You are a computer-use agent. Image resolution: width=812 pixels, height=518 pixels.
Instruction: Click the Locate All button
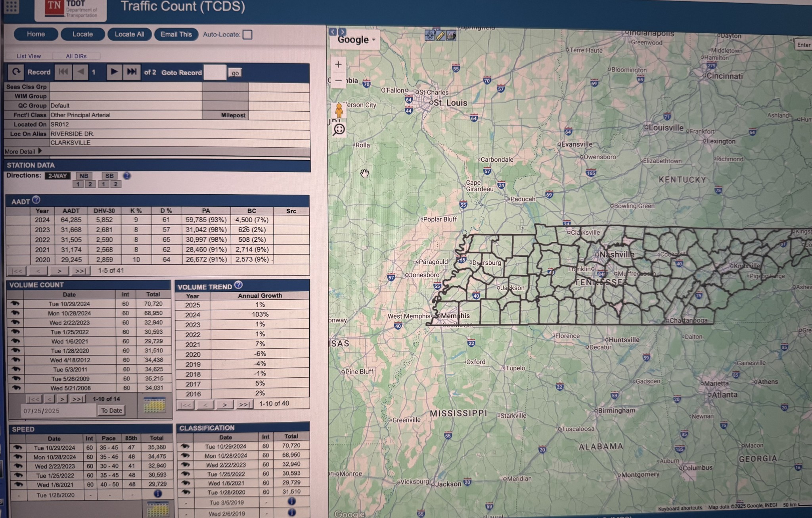coord(129,34)
